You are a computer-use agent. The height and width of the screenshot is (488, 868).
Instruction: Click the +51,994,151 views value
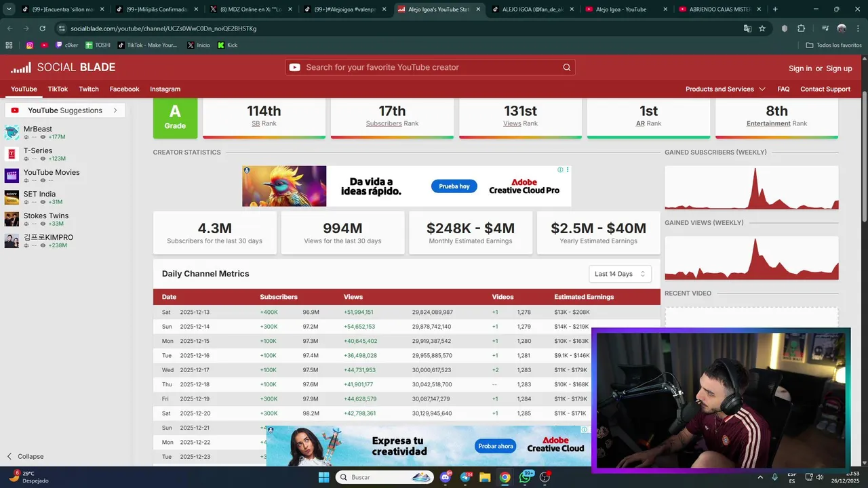359,312
